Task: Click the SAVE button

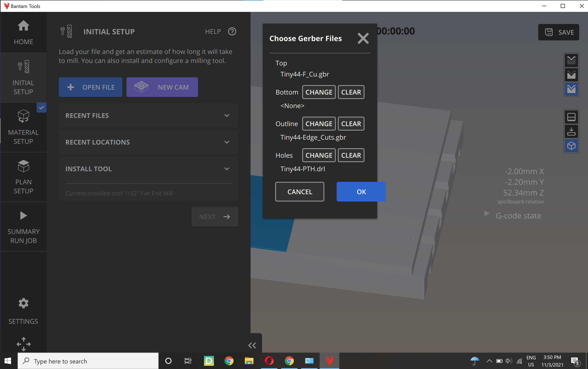Action: tap(558, 32)
